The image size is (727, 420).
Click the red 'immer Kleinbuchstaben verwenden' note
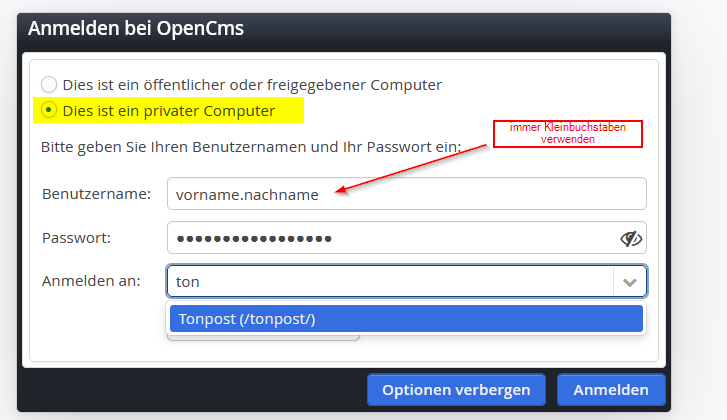point(568,134)
